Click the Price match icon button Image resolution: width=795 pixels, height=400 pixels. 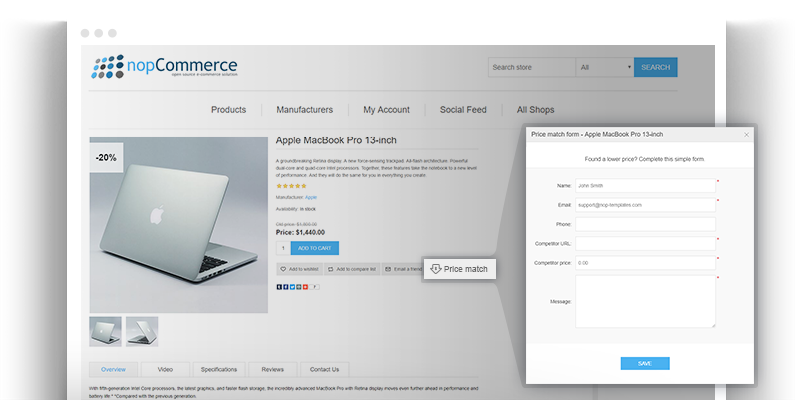pyautogui.click(x=437, y=269)
